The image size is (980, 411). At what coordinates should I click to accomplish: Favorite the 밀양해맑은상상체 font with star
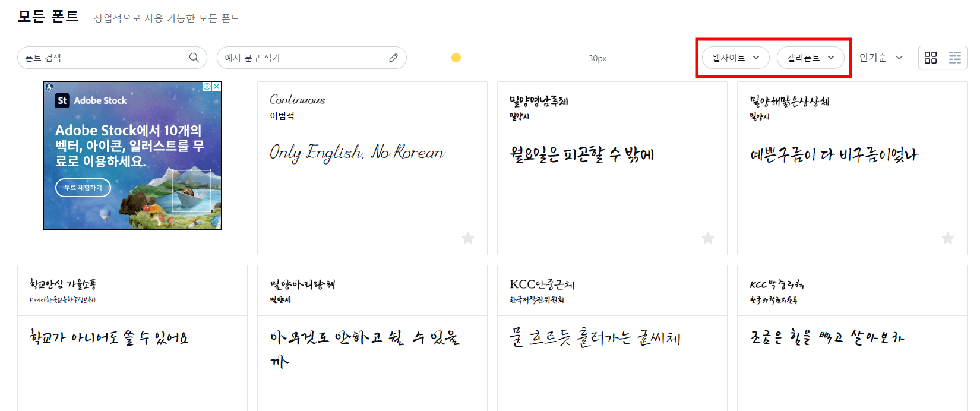(x=948, y=238)
